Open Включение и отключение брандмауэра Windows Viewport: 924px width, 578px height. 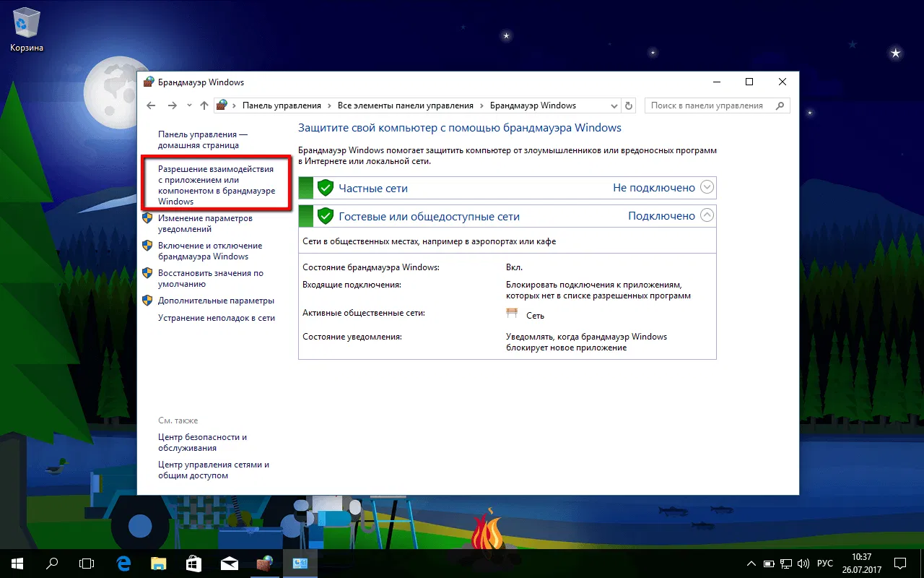210,251
